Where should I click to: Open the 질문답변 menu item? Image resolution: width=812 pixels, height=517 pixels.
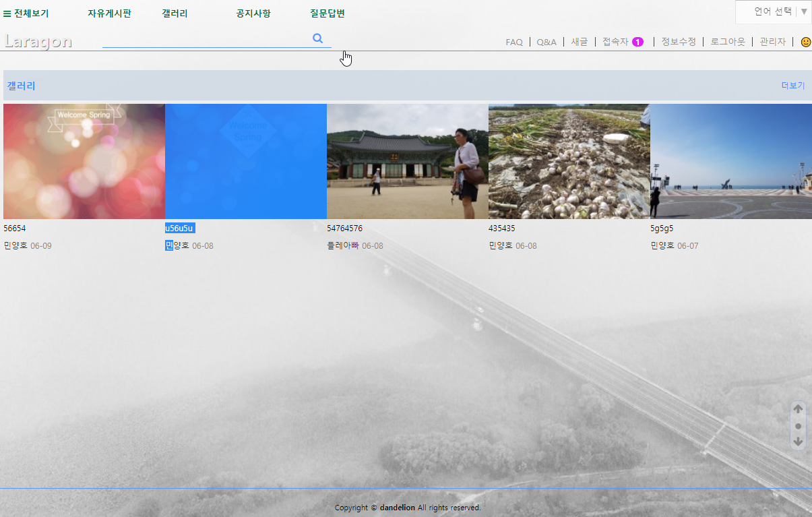(x=327, y=13)
